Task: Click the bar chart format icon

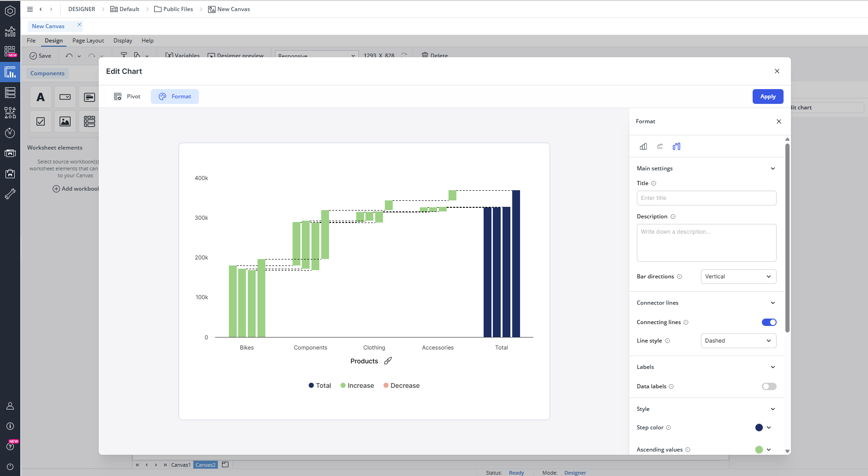Action: (643, 146)
